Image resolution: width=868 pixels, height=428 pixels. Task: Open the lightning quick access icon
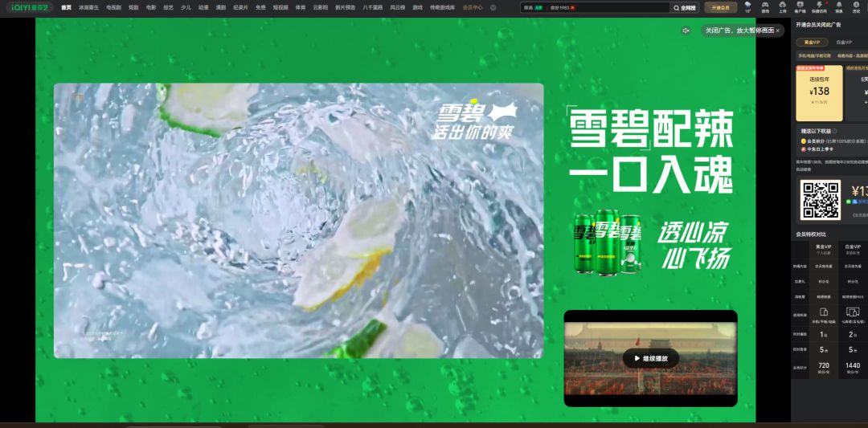[x=819, y=6]
